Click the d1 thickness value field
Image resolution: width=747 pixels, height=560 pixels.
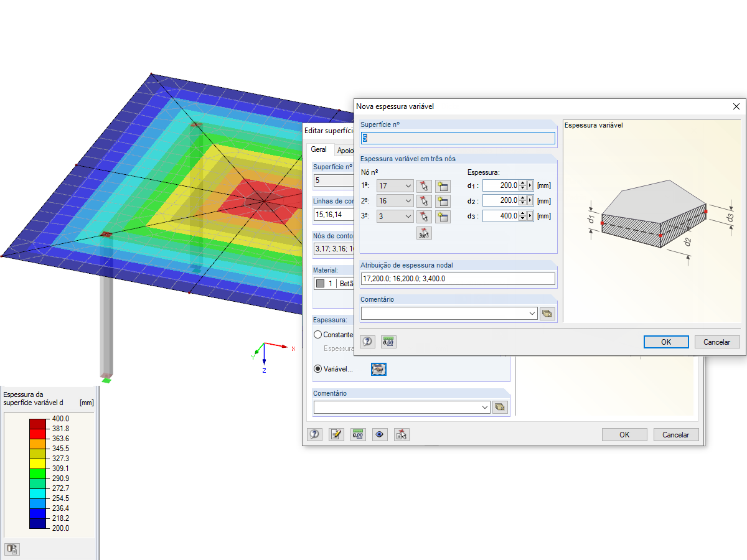pos(500,185)
